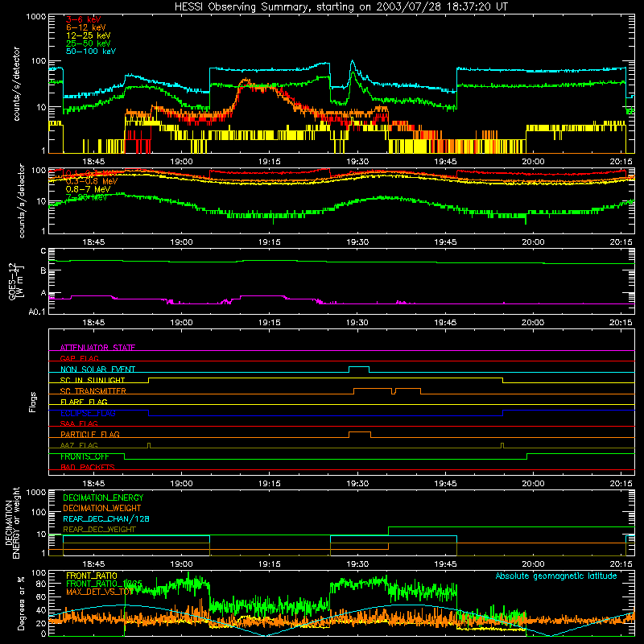Click the GOES-12 axis label

click(x=15, y=282)
